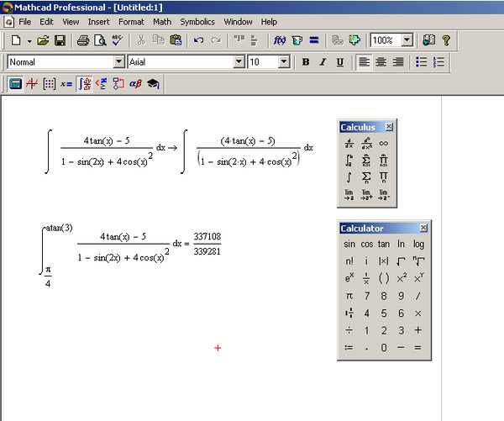Open the Insert menu
Image resolution: width=504 pixels, height=421 pixels.
[98, 22]
